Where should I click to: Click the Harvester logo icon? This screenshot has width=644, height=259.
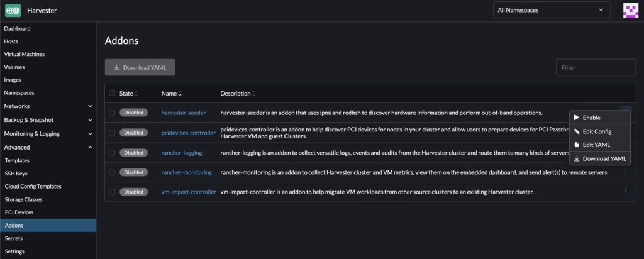click(13, 10)
